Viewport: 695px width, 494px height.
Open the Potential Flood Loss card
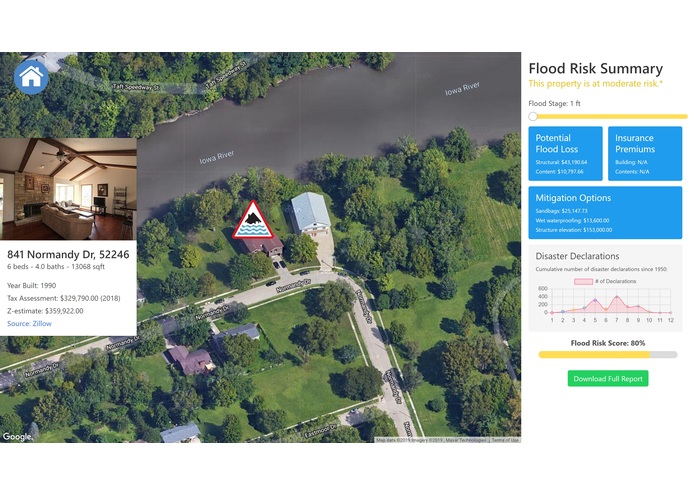(565, 153)
